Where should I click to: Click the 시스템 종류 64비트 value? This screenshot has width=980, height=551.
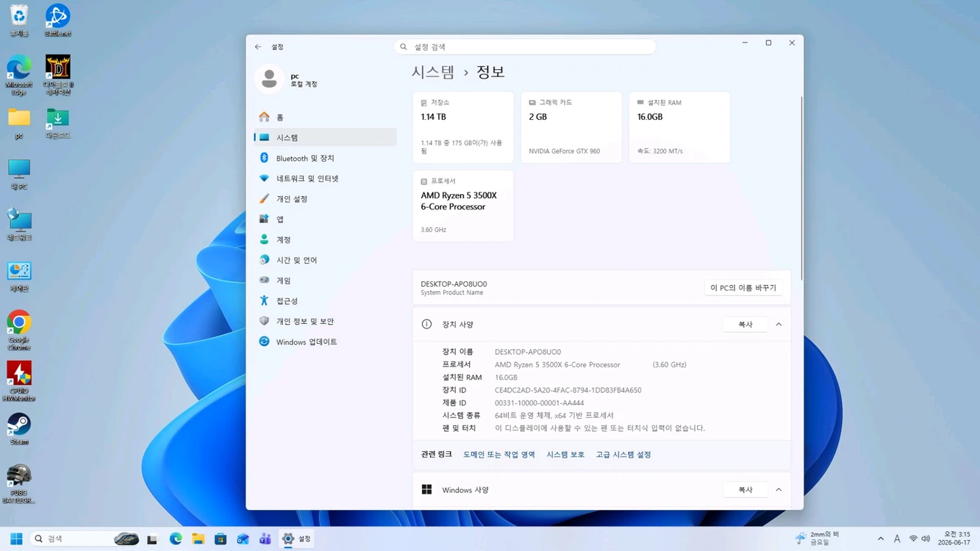pyautogui.click(x=554, y=416)
